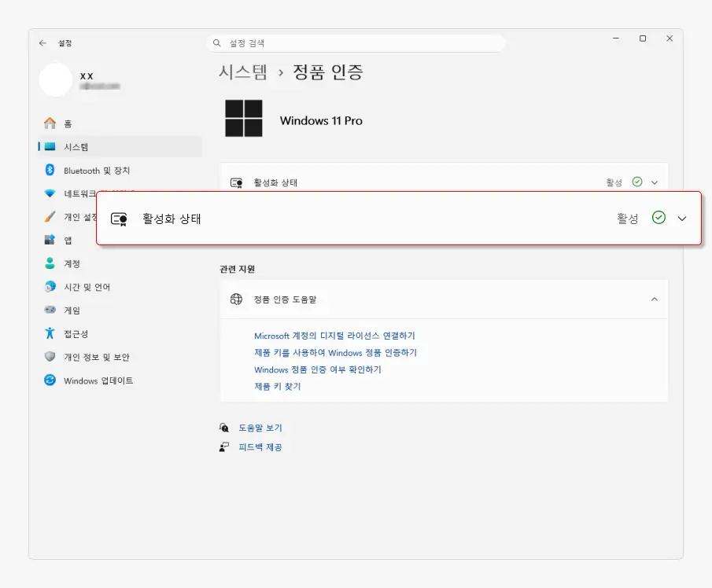
Task: Click the user profile avatar circle
Action: click(55, 80)
